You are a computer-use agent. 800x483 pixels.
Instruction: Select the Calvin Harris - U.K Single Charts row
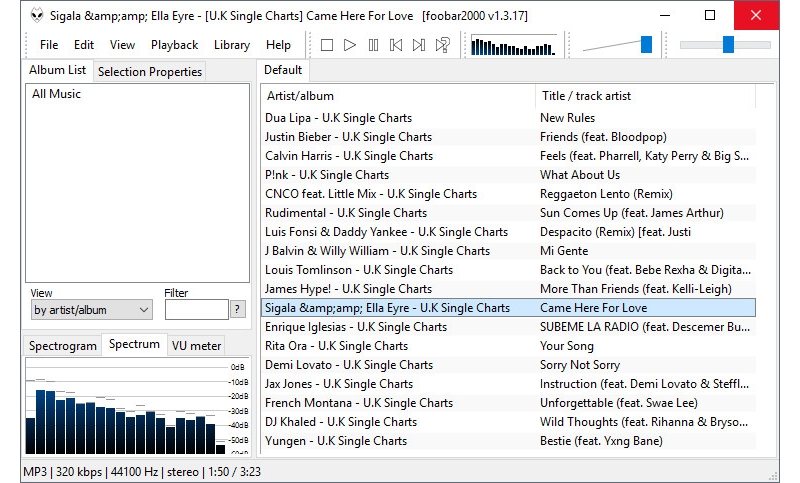click(x=509, y=156)
